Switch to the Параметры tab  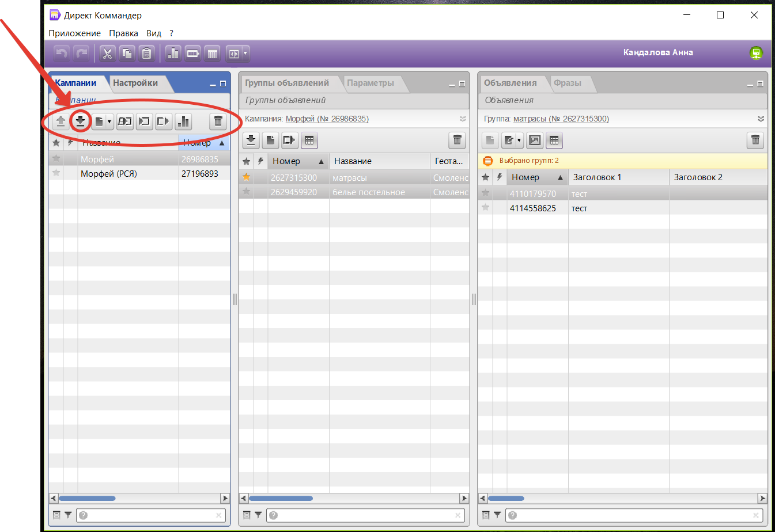pyautogui.click(x=371, y=83)
